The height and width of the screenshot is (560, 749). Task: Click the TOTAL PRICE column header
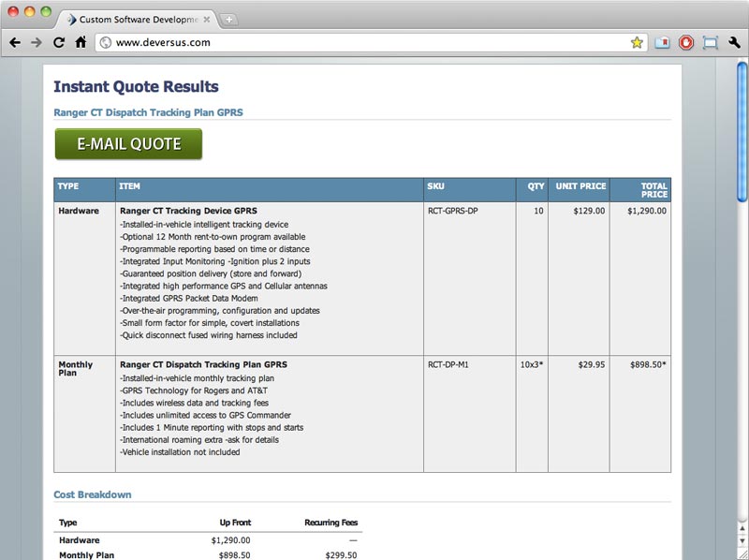click(x=654, y=190)
